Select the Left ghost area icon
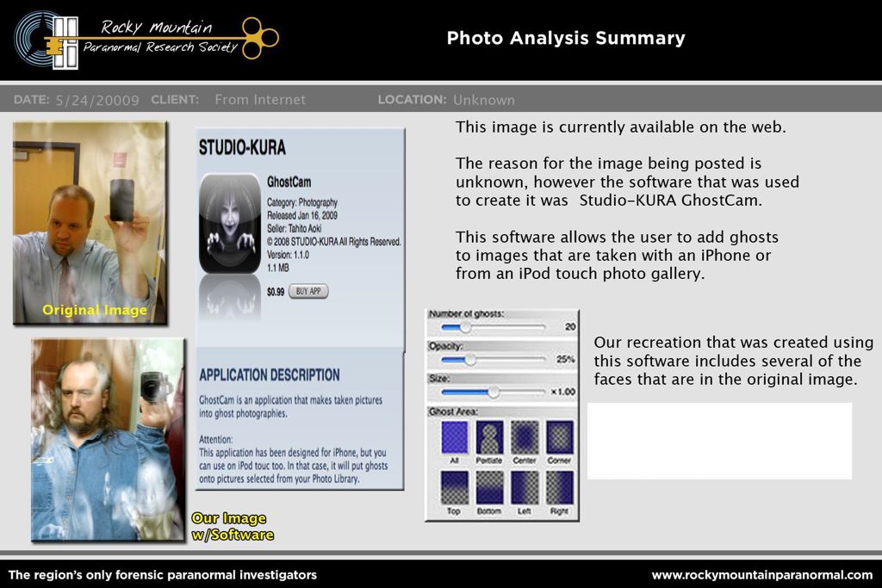This screenshot has height=588, width=882. 525,487
